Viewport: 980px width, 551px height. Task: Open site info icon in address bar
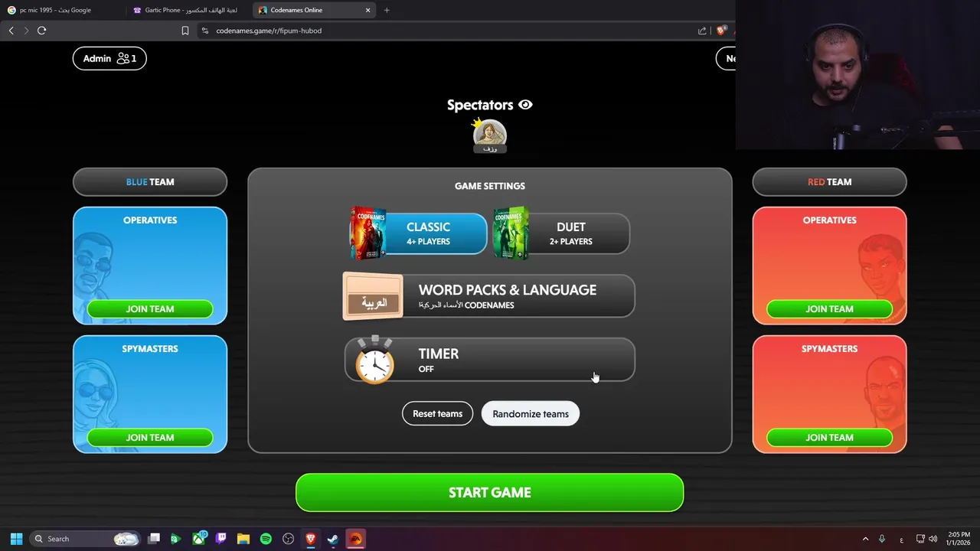coord(205,31)
